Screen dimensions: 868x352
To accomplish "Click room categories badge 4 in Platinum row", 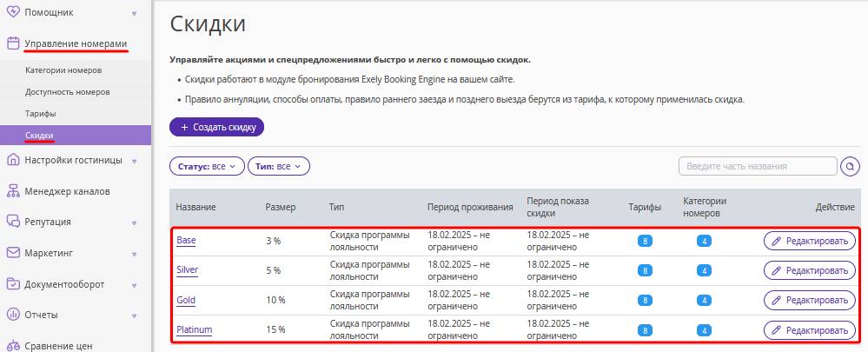I will pos(704,330).
